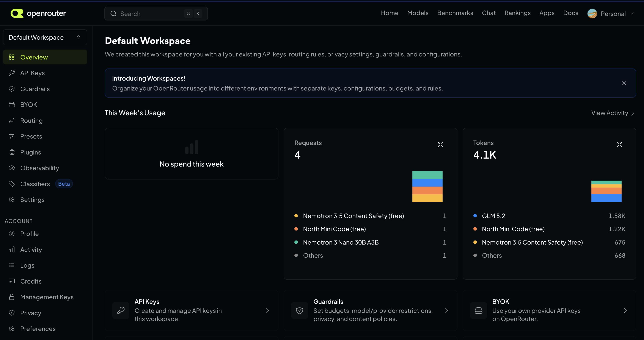Click the Observability eye icon
The image size is (644, 340).
tap(12, 168)
